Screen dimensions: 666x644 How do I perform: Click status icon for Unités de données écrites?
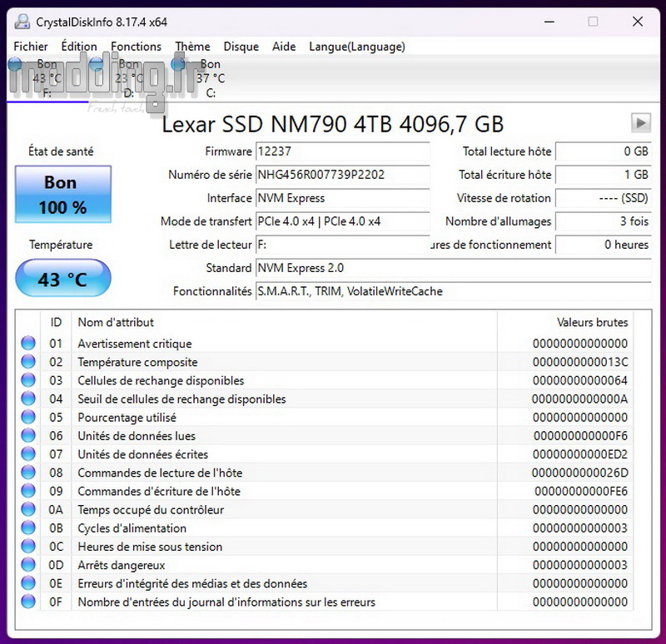pos(28,453)
